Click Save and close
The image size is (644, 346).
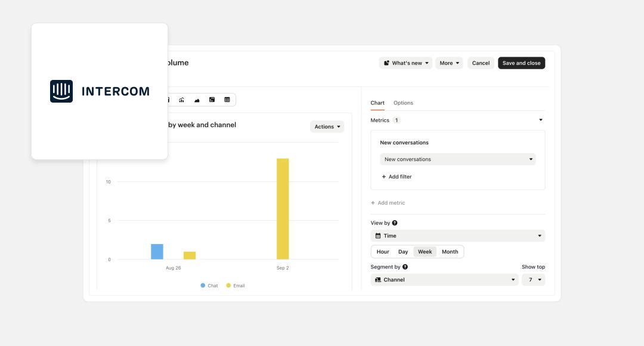(x=521, y=63)
